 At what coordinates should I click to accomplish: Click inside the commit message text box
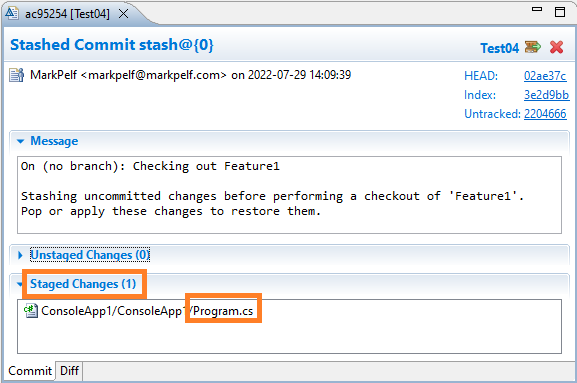(289, 195)
